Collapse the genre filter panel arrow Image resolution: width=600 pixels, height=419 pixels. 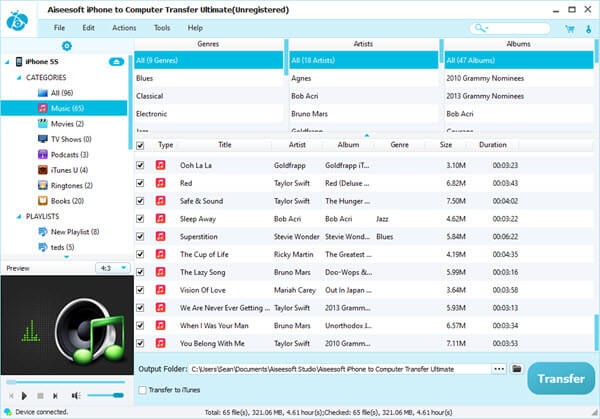[x=367, y=135]
